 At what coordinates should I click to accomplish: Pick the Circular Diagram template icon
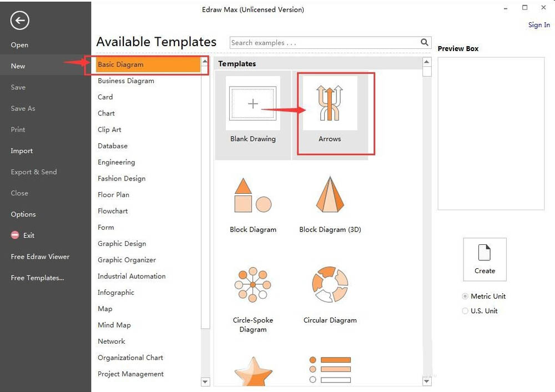pos(330,284)
